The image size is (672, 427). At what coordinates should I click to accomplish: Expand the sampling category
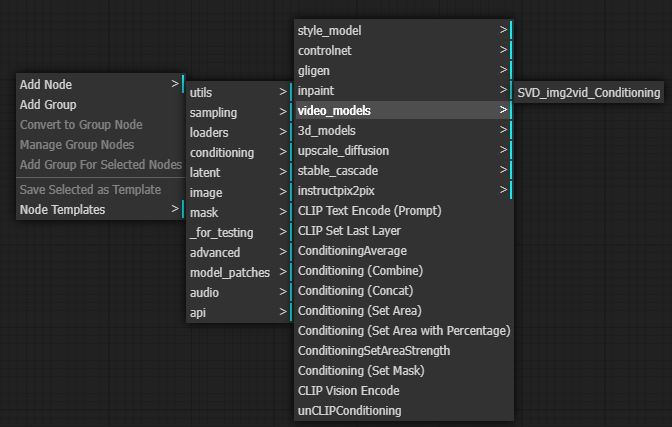(240, 112)
